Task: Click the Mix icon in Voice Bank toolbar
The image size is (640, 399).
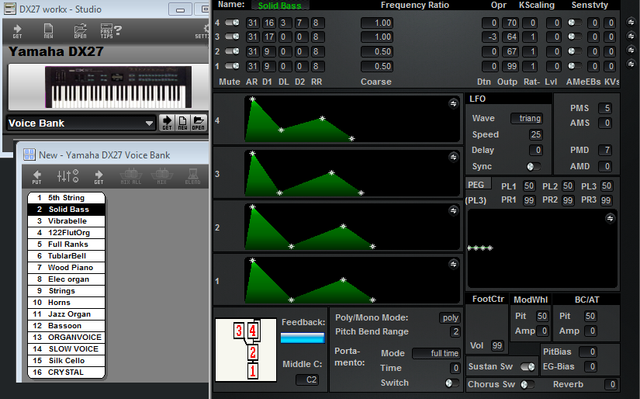Action: pyautogui.click(x=162, y=176)
